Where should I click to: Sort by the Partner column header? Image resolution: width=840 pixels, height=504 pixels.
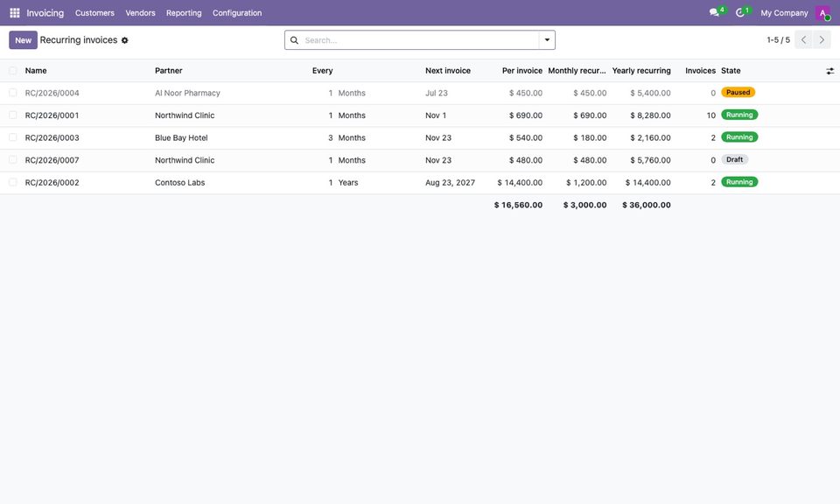(x=169, y=71)
